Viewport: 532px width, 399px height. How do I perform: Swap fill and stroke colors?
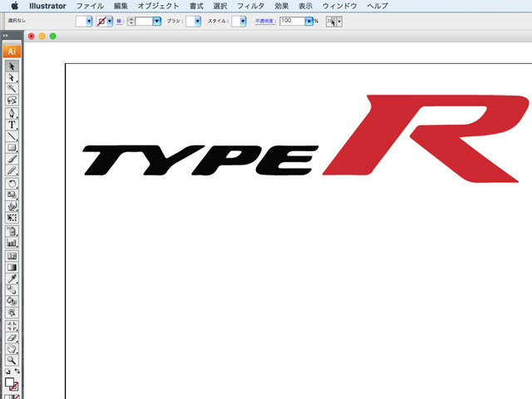(17, 372)
